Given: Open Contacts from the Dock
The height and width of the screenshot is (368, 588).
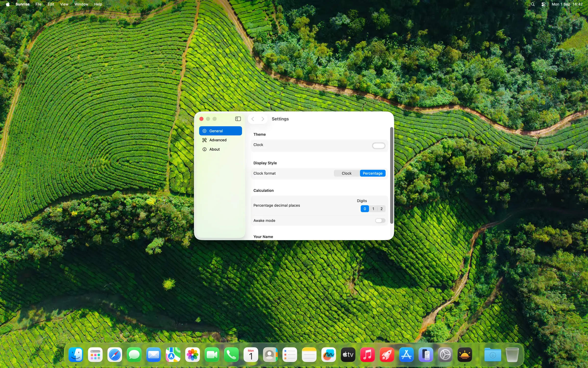Looking at the screenshot, I should (x=270, y=355).
